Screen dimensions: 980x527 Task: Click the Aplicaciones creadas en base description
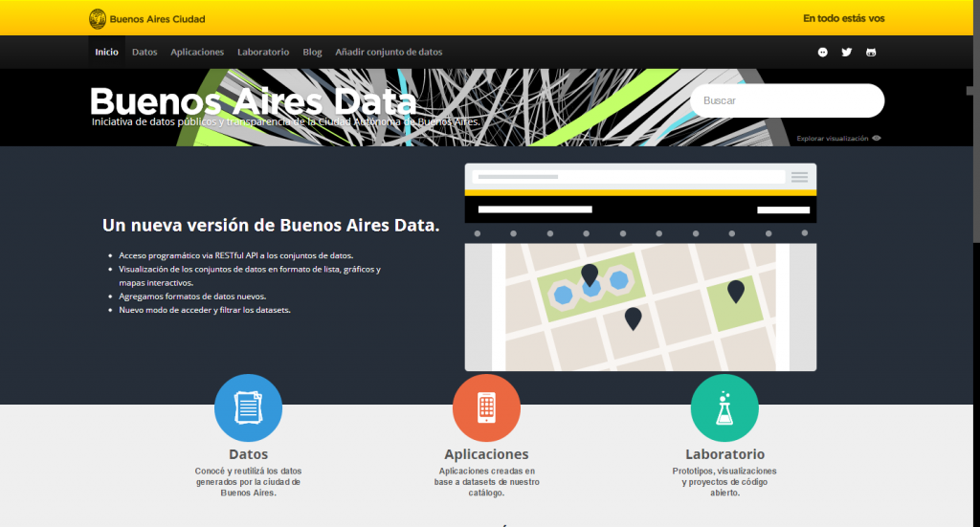tap(486, 482)
